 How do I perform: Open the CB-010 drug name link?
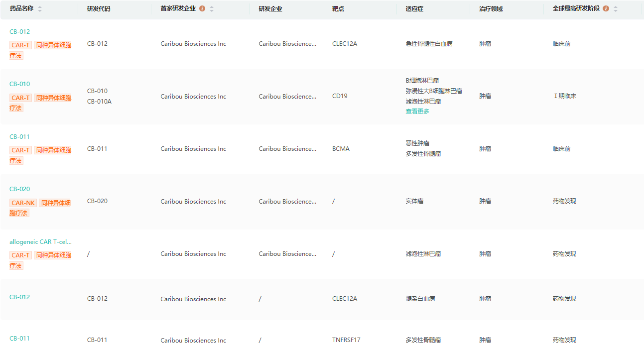[20, 84]
